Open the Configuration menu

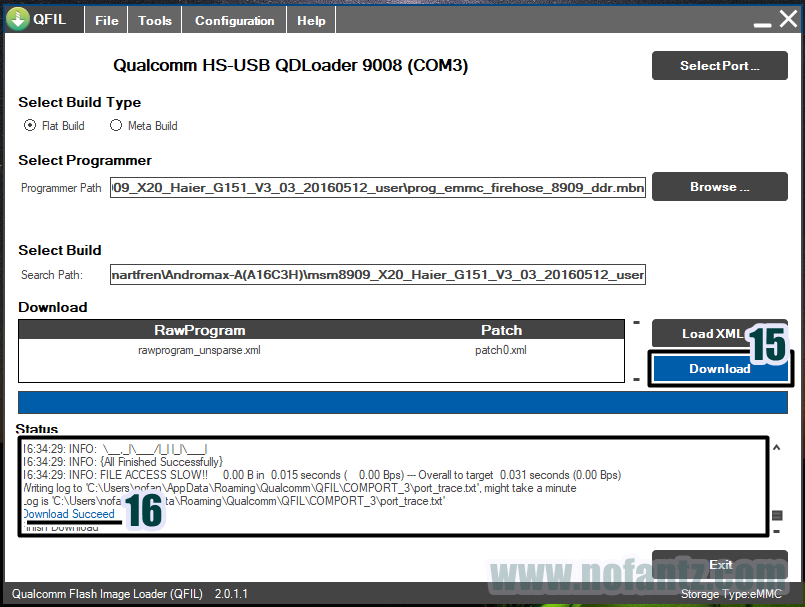233,19
